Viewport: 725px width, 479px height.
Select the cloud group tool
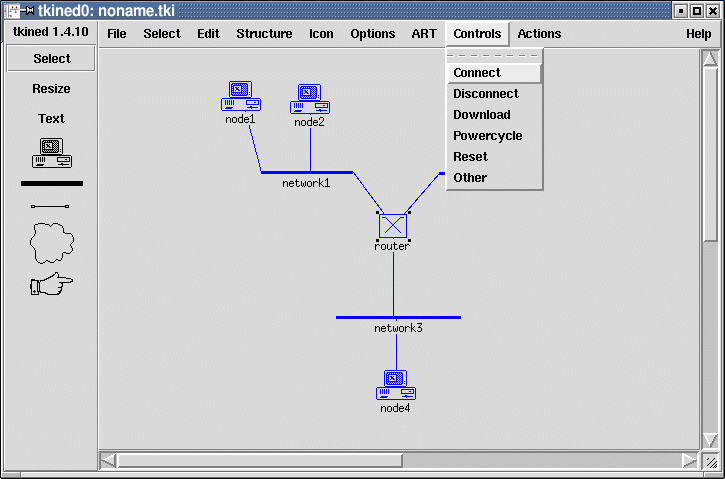(52, 242)
